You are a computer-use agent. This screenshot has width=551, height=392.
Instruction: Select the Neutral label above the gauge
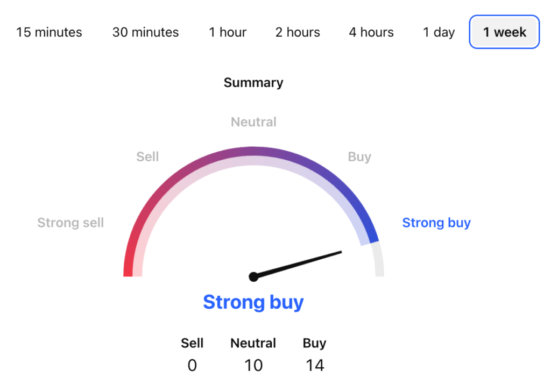pos(253,122)
